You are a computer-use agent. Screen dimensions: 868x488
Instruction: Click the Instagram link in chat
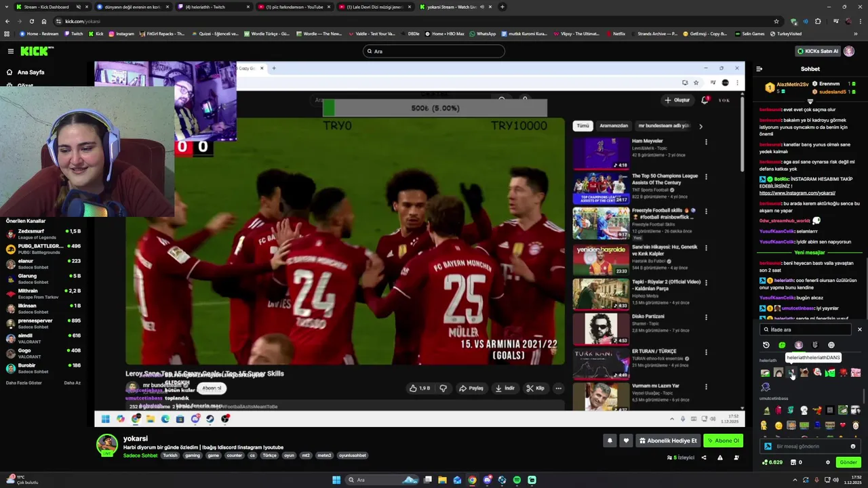coord(797,193)
